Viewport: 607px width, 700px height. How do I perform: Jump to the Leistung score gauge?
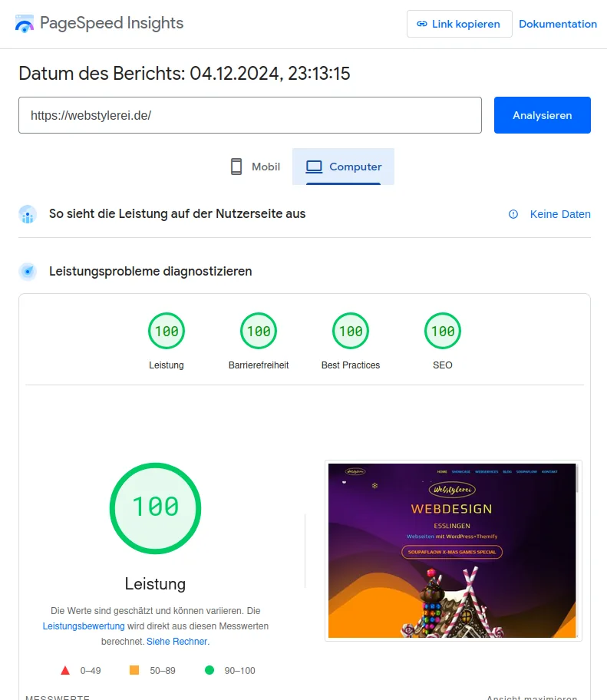coord(167,331)
